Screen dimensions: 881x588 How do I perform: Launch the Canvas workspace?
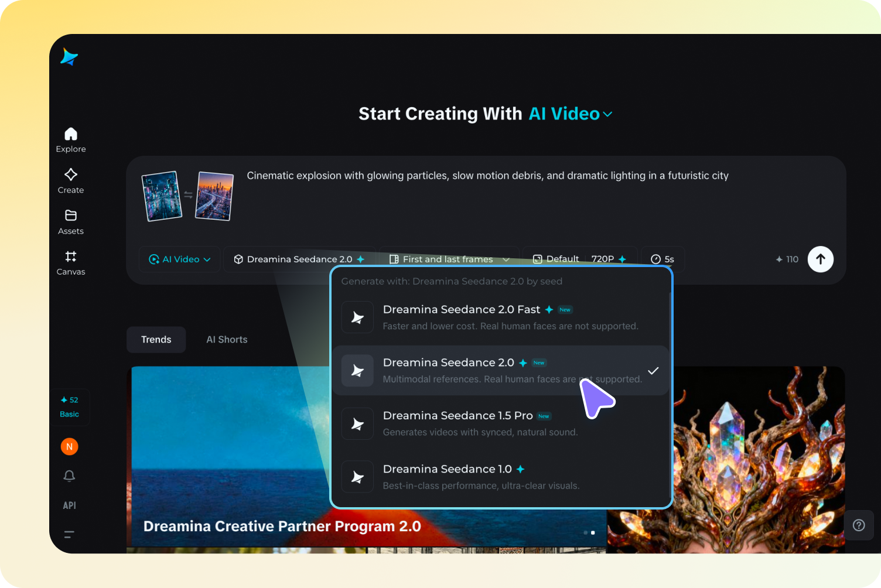click(71, 263)
